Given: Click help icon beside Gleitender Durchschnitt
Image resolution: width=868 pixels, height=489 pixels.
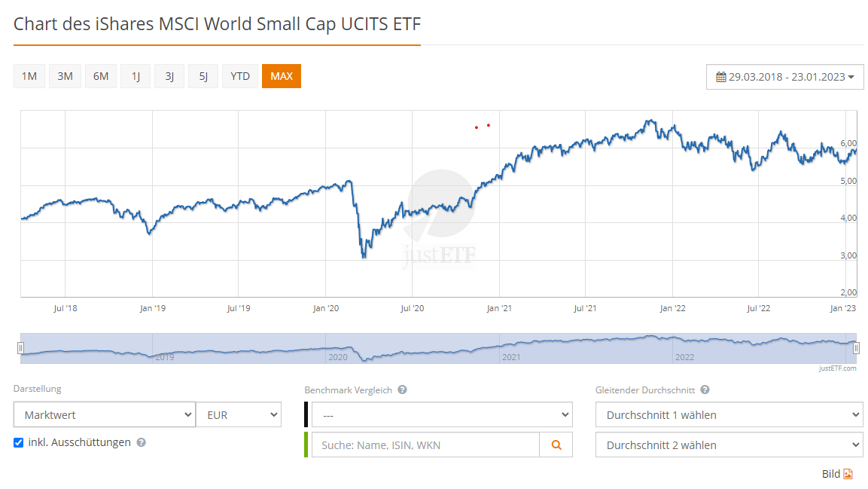Looking at the screenshot, I should coord(705,390).
